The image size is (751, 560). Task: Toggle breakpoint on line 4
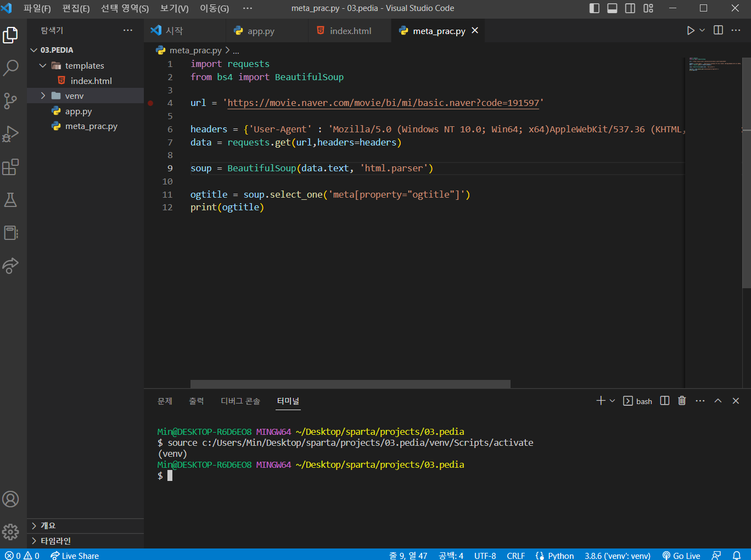point(150,103)
